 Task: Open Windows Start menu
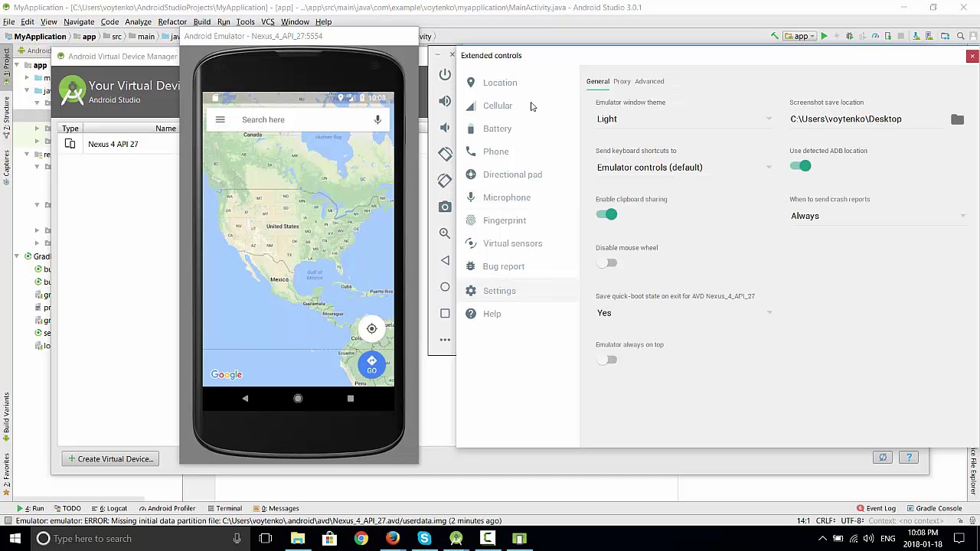point(15,539)
